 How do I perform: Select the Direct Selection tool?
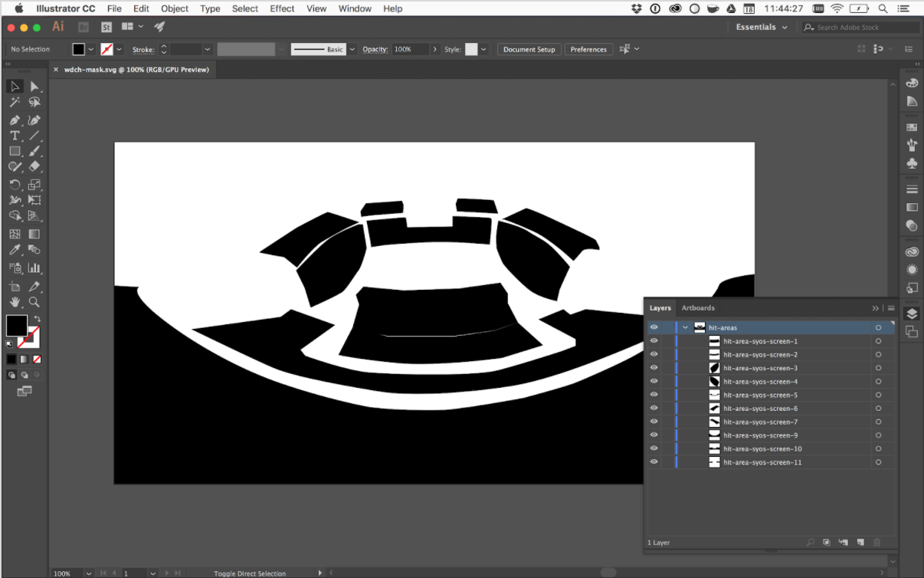[x=34, y=86]
